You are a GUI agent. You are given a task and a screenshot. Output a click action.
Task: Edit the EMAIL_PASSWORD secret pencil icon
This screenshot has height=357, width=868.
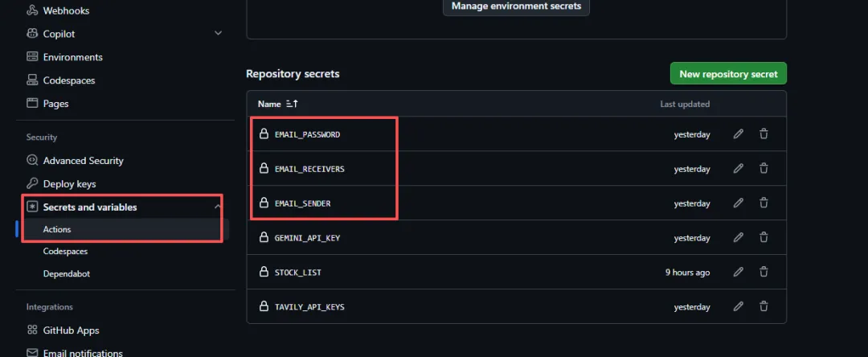tap(738, 134)
